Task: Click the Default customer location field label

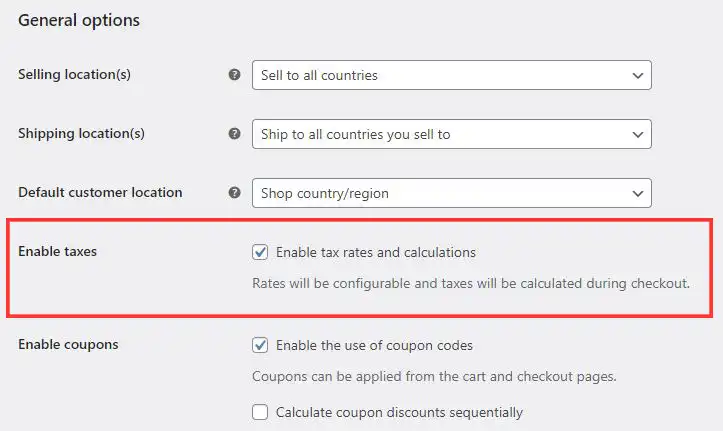Action: pyautogui.click(x=100, y=192)
